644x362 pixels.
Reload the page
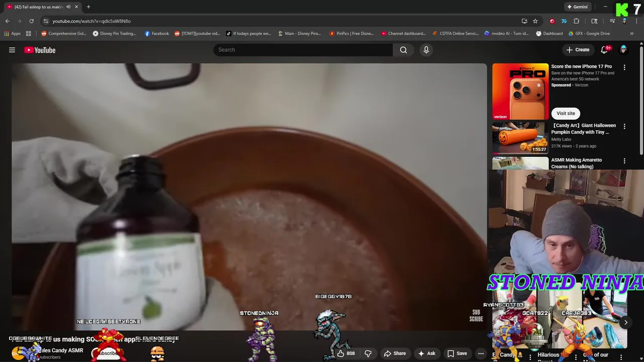(31, 21)
